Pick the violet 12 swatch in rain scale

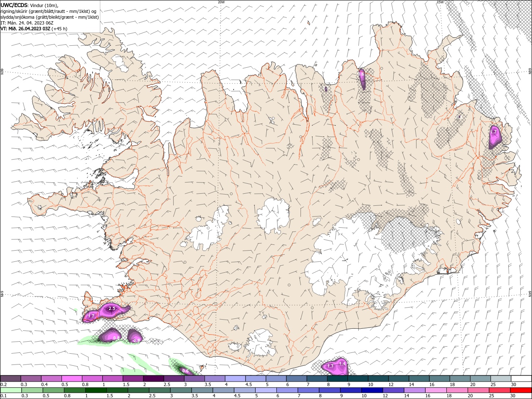[x=394, y=390]
